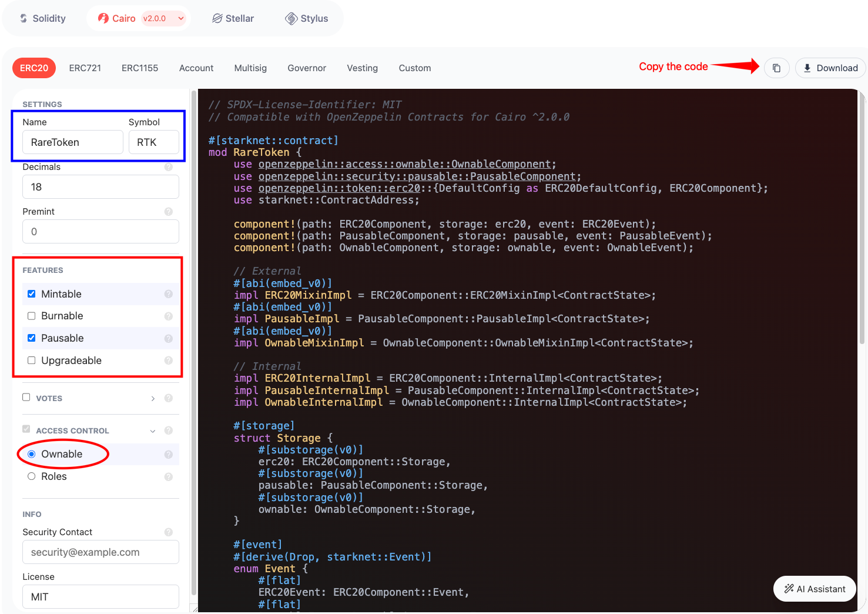This screenshot has width=868, height=614.
Task: Collapse the Access Control section
Action: coord(152,430)
